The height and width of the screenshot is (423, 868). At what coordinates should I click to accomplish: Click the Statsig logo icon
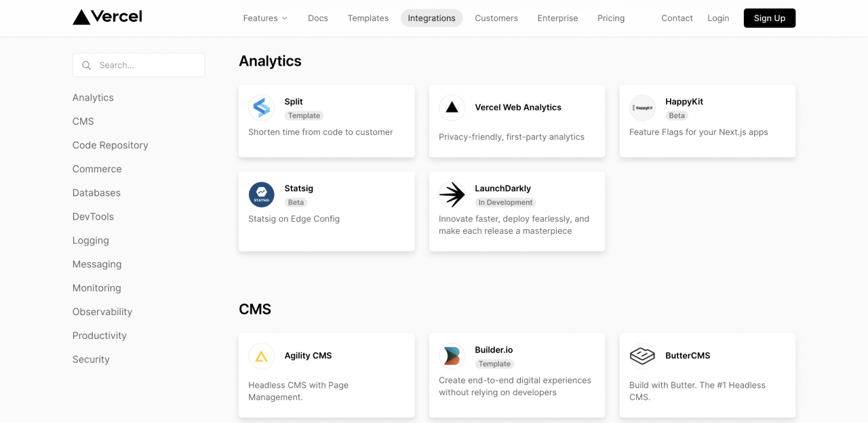[x=262, y=195]
